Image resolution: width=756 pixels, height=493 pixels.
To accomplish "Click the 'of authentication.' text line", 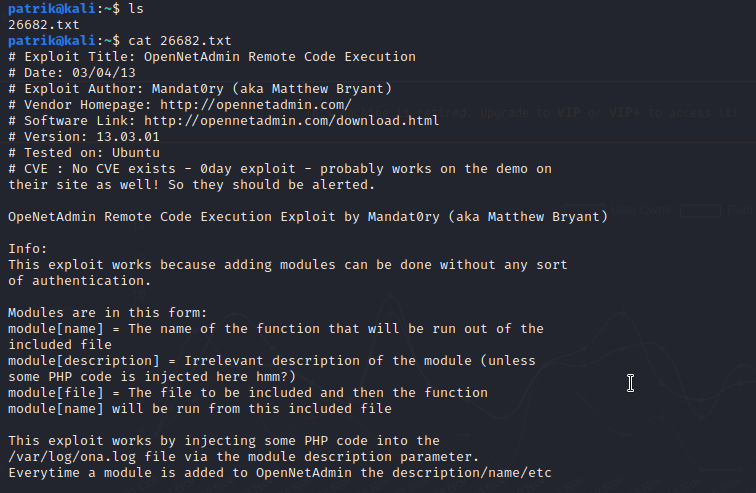I will pos(73,280).
